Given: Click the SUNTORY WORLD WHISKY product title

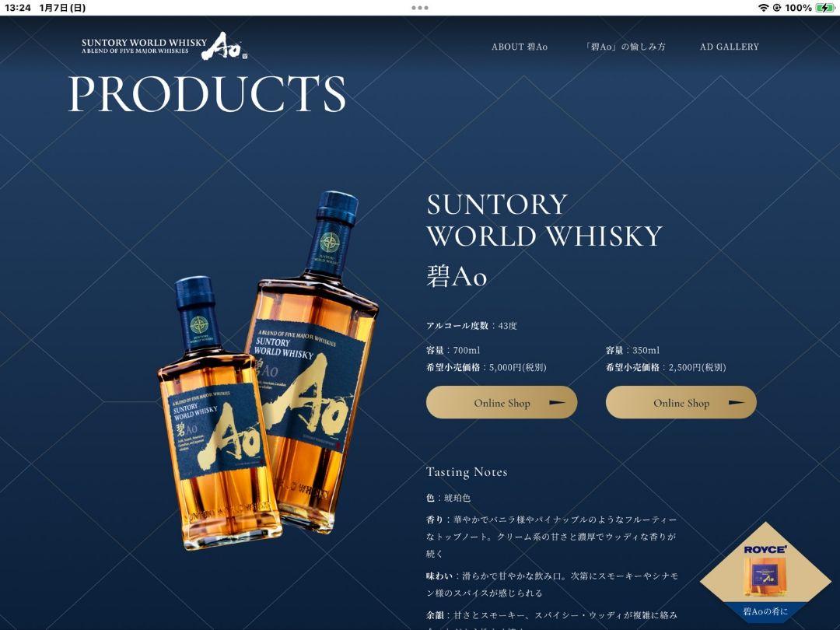Looking at the screenshot, I should [544, 220].
